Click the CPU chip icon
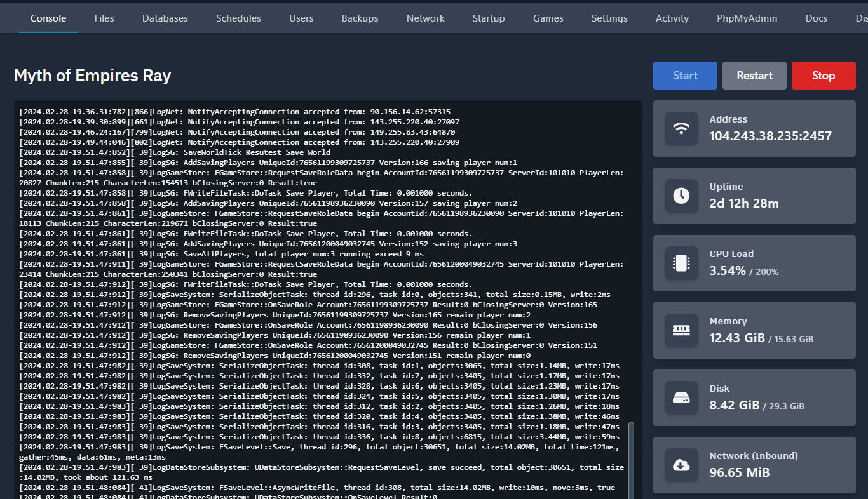 tap(681, 263)
